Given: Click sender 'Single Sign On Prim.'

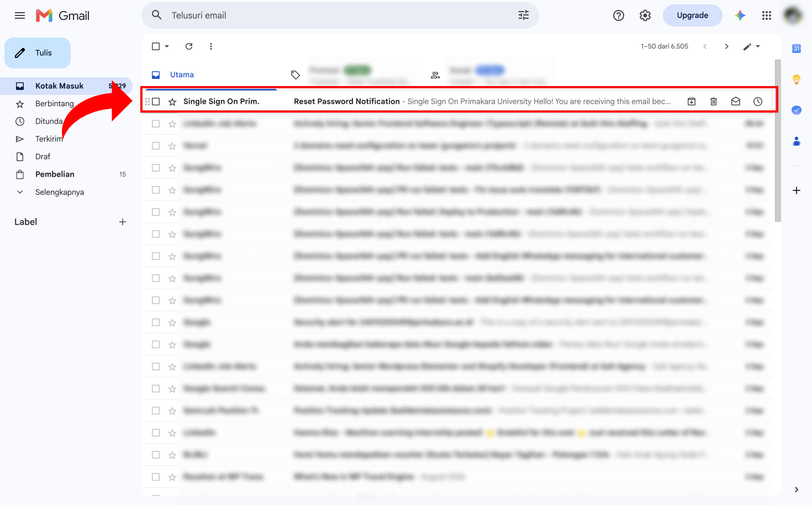Looking at the screenshot, I should click(221, 102).
